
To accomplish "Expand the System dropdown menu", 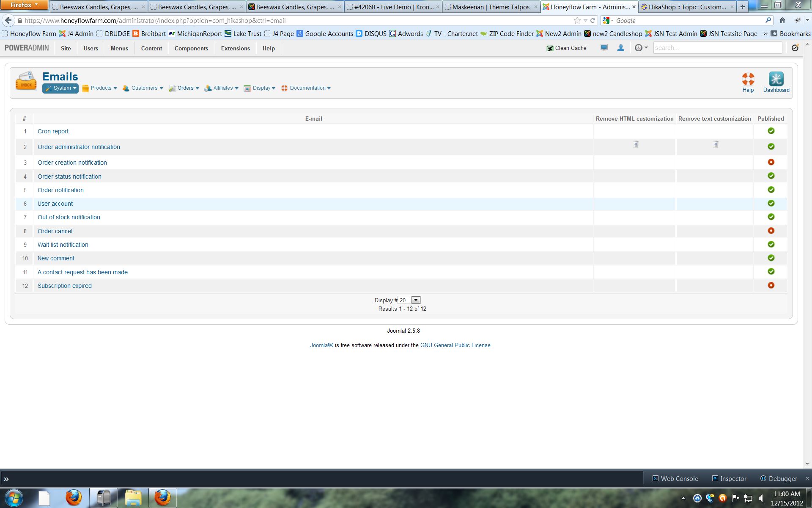I will tap(60, 88).
